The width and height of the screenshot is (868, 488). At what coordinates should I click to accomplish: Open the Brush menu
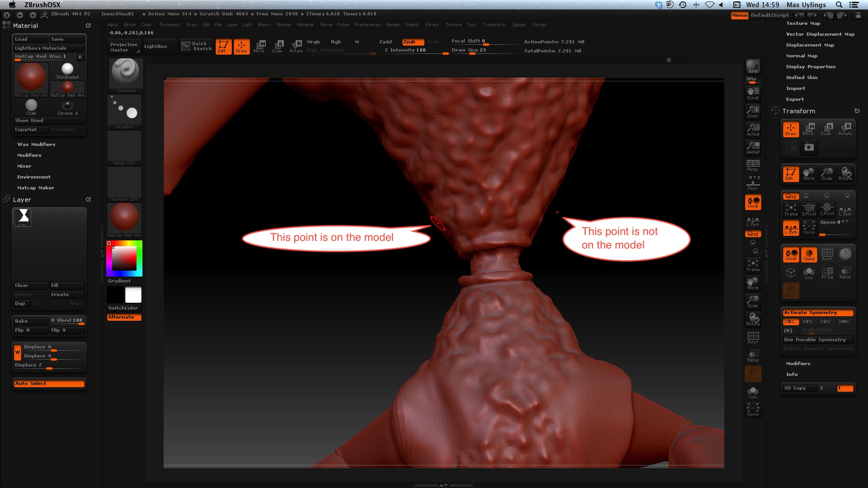[x=130, y=25]
